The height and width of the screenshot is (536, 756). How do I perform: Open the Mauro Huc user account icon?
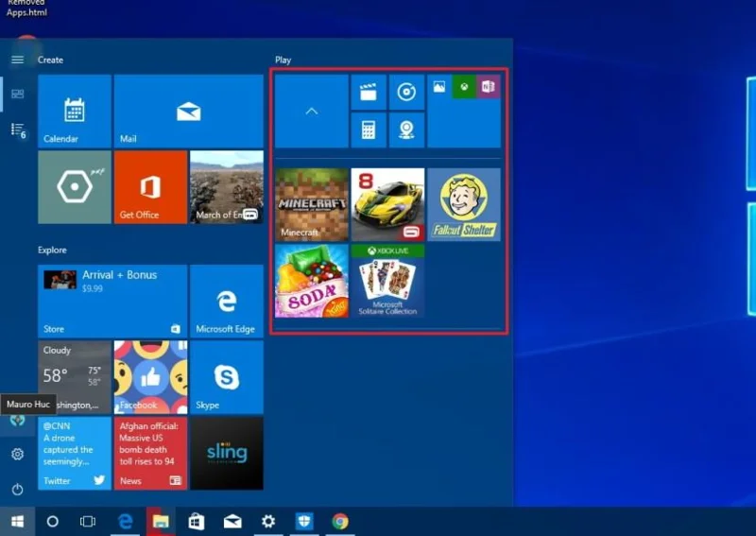(17, 420)
